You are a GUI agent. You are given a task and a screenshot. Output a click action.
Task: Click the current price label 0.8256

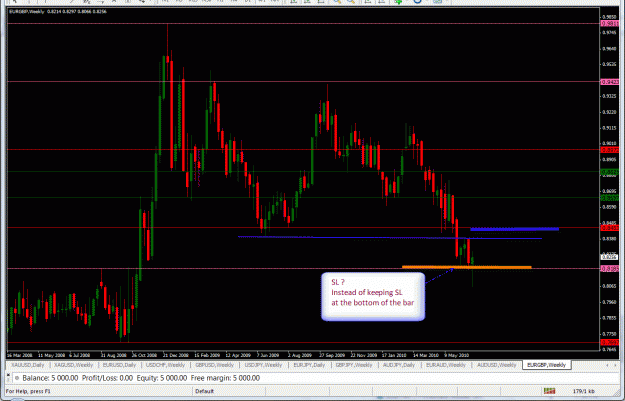click(x=609, y=257)
